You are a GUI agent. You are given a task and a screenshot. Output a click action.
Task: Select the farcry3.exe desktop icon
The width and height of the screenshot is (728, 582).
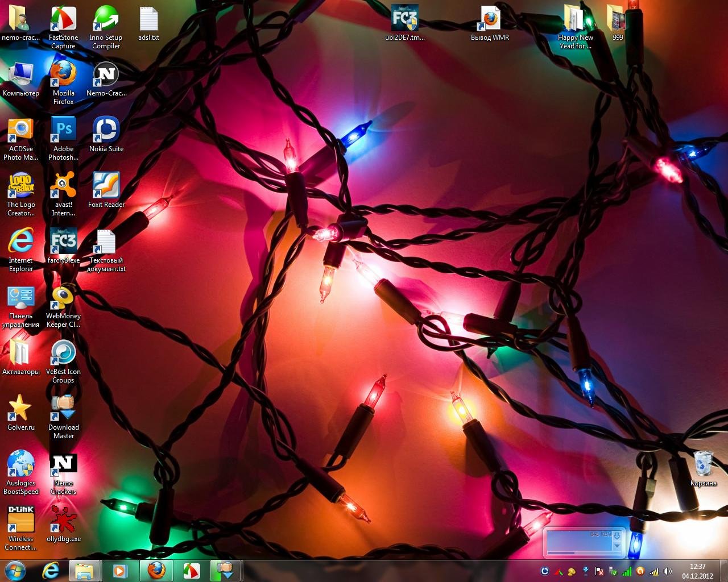point(63,247)
